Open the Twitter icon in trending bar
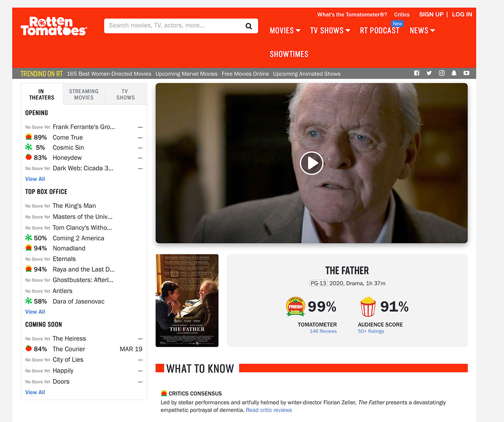The width and height of the screenshot is (504, 422). 429,73
